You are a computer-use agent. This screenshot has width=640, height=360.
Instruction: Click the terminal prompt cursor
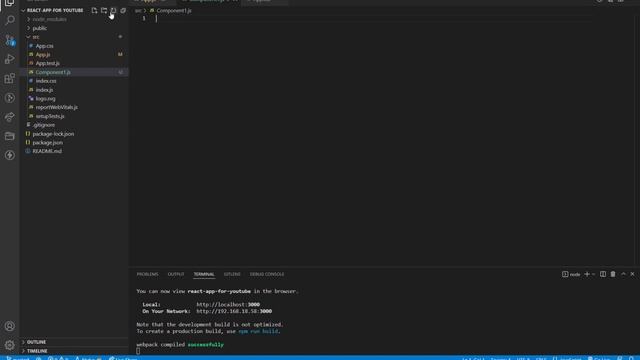(x=138, y=351)
